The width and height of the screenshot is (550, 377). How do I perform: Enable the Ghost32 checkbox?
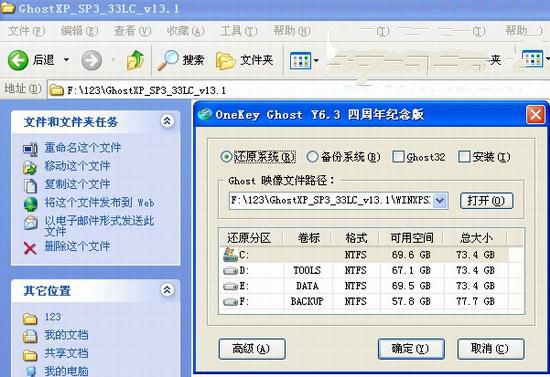pyautogui.click(x=398, y=156)
